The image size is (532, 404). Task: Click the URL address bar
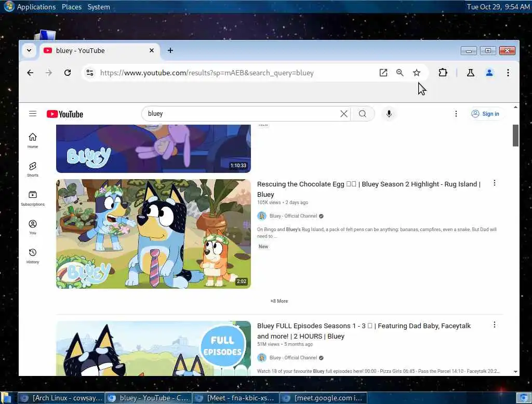[x=234, y=73]
